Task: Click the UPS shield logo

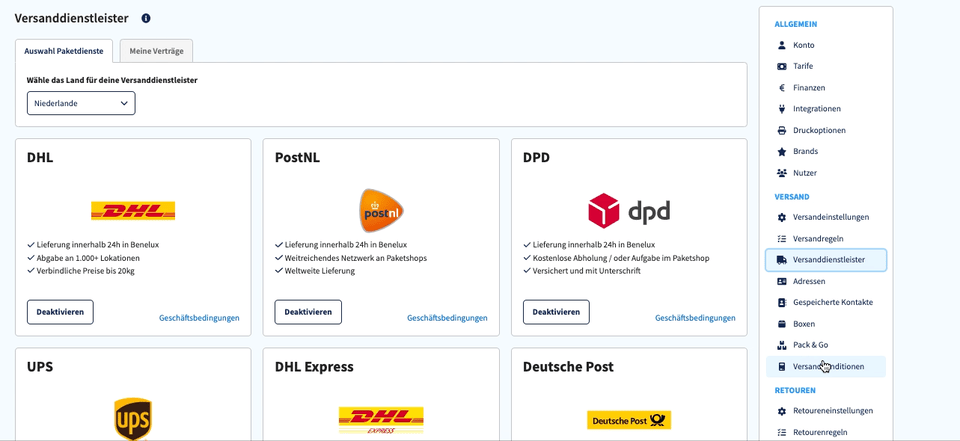Action: click(x=133, y=419)
